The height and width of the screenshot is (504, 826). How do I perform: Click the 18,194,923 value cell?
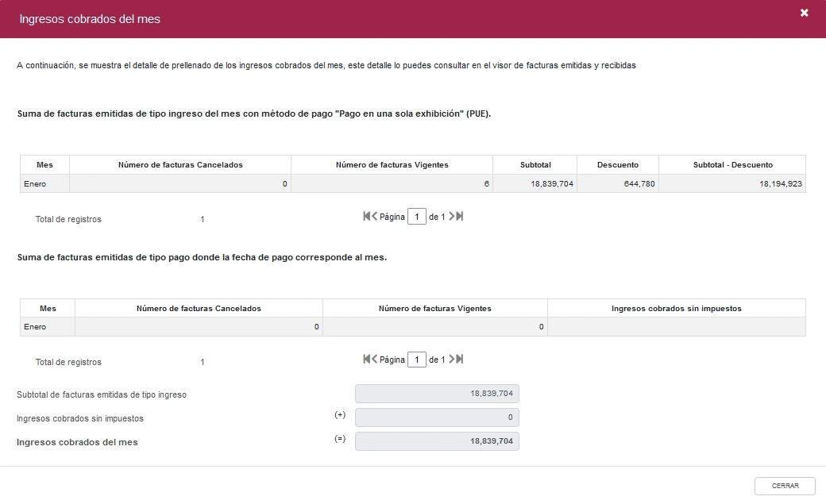732,184
